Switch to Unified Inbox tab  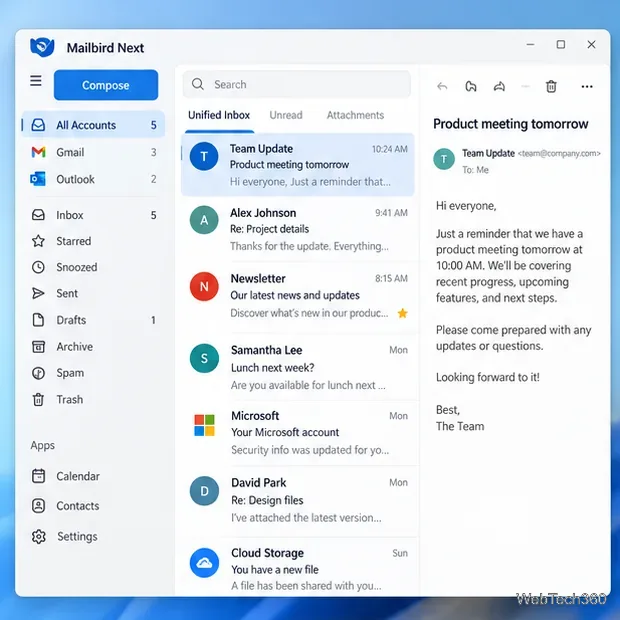(x=219, y=115)
